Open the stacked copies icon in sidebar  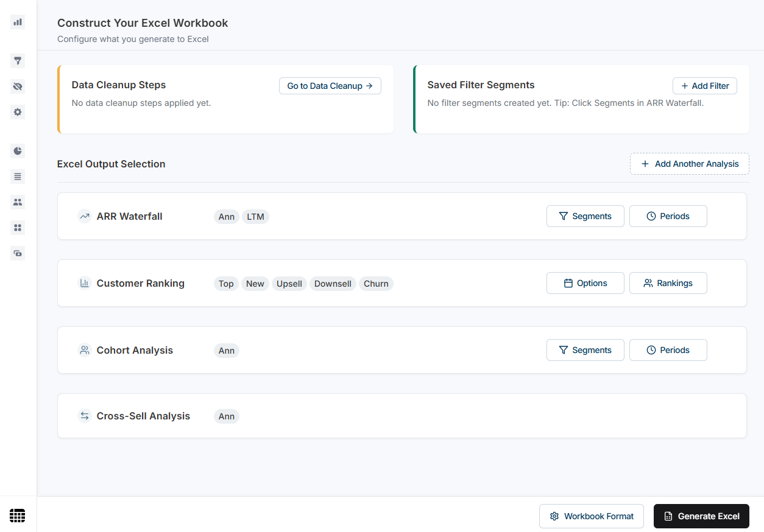coord(17,253)
